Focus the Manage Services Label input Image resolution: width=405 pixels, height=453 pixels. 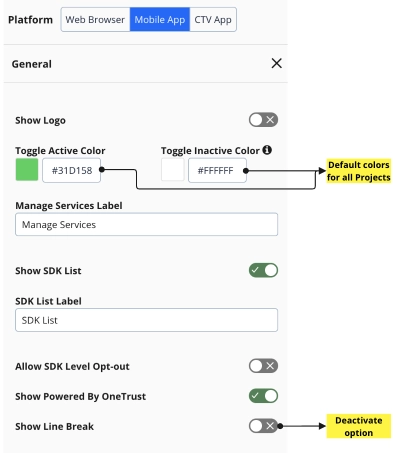[146, 224]
